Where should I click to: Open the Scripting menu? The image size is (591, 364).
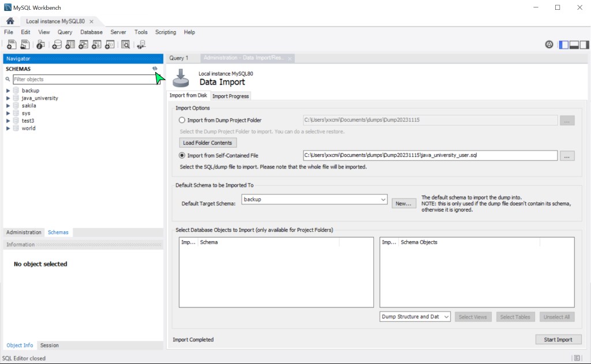[x=166, y=32]
